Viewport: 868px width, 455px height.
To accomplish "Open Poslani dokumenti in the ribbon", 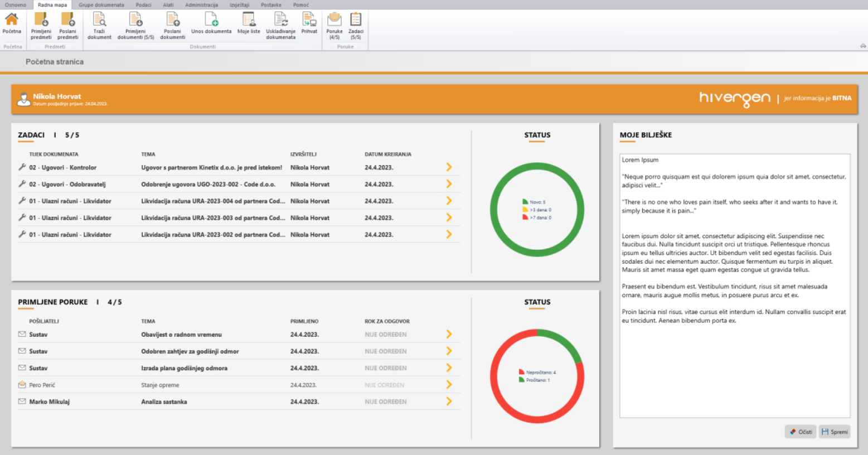I will point(173,26).
